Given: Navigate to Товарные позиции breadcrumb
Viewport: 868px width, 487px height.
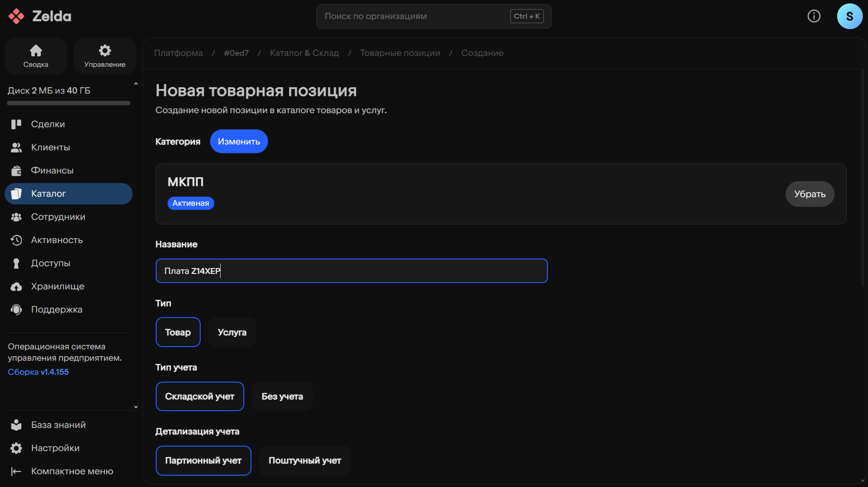Looking at the screenshot, I should pos(399,53).
